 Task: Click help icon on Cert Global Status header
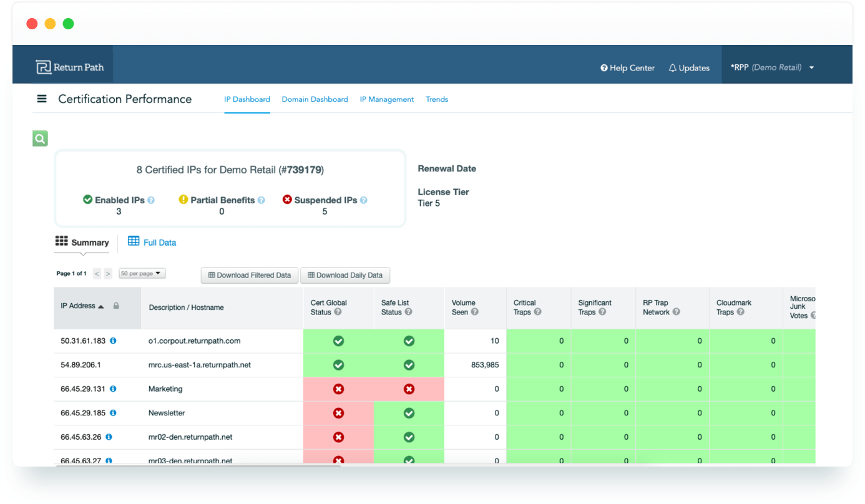338,312
